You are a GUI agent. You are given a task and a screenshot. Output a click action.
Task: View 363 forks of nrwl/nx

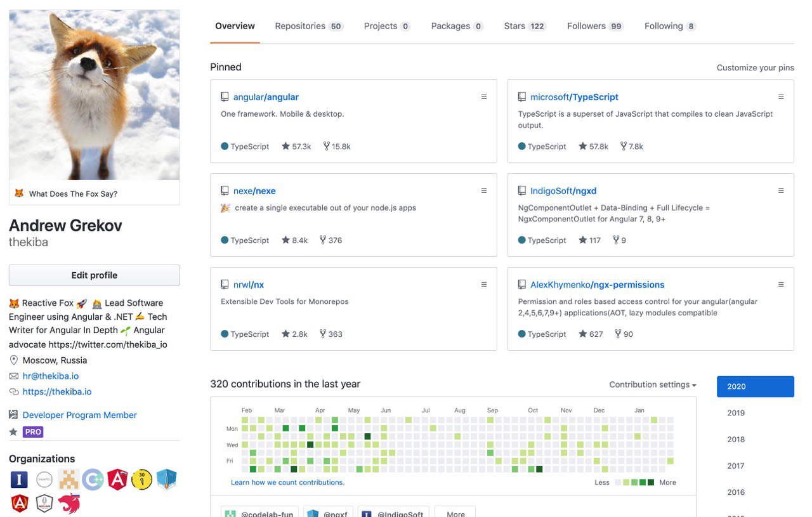click(331, 334)
